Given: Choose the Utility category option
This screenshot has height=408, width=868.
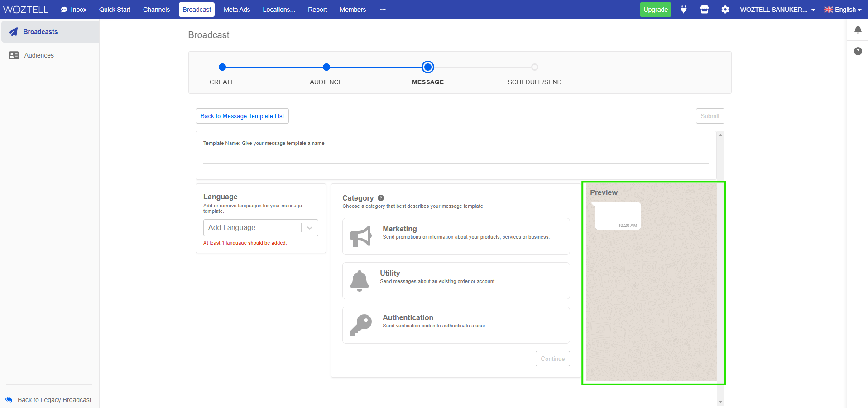Looking at the screenshot, I should tap(456, 280).
